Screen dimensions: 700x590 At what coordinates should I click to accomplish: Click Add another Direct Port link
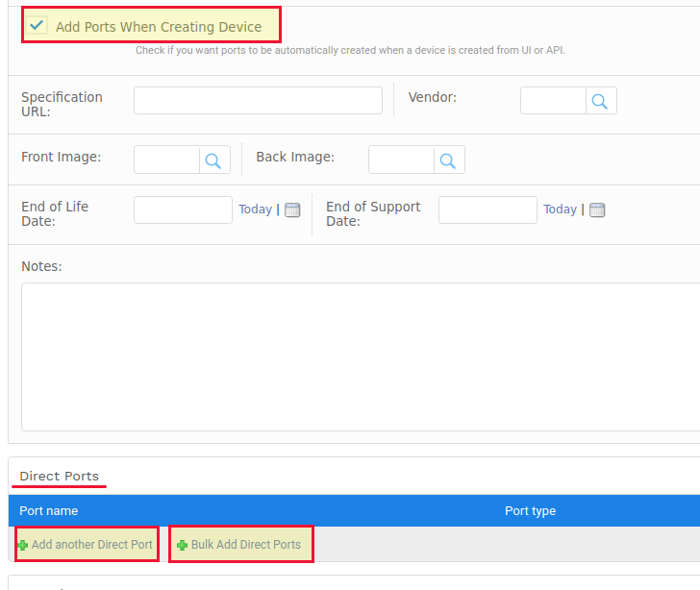(92, 544)
